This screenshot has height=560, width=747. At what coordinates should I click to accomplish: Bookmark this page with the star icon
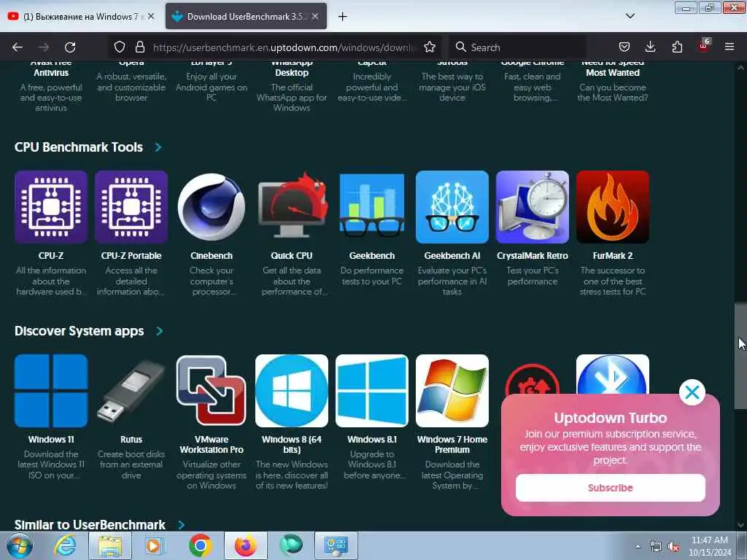(x=430, y=47)
